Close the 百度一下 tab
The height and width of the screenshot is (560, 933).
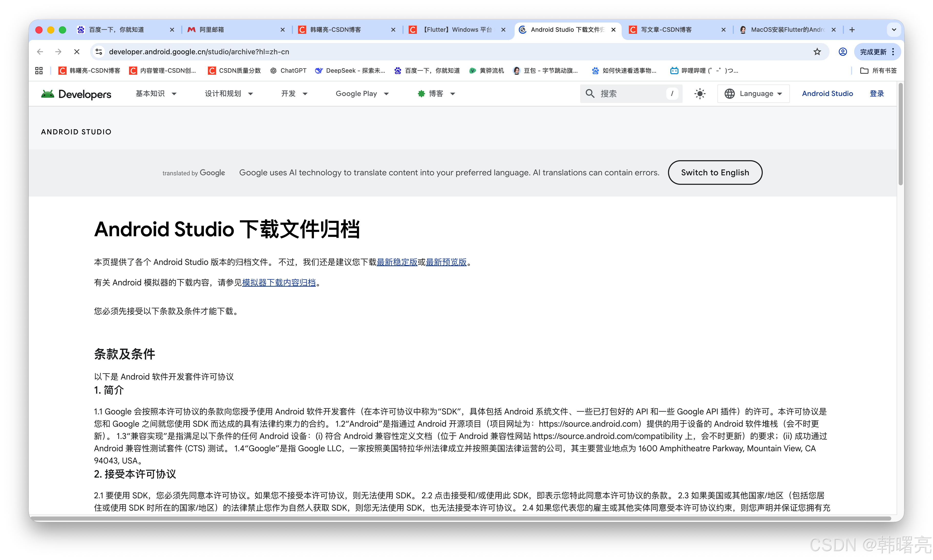[x=172, y=29]
